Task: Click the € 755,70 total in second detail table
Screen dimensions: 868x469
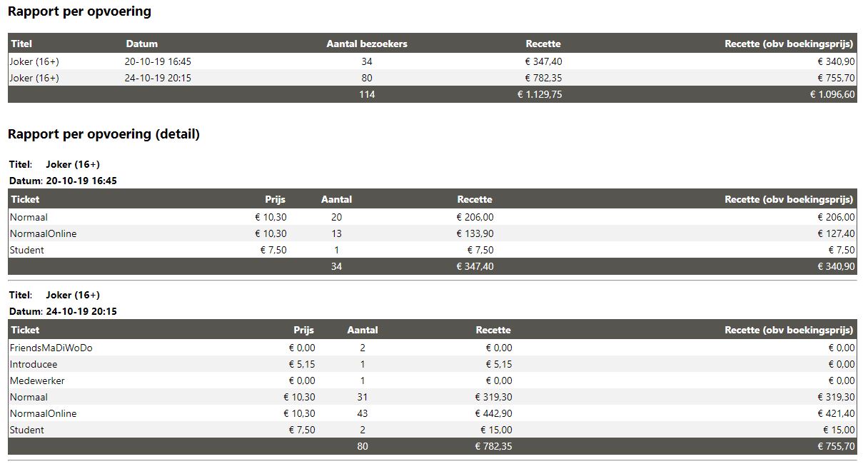Action: (x=837, y=446)
